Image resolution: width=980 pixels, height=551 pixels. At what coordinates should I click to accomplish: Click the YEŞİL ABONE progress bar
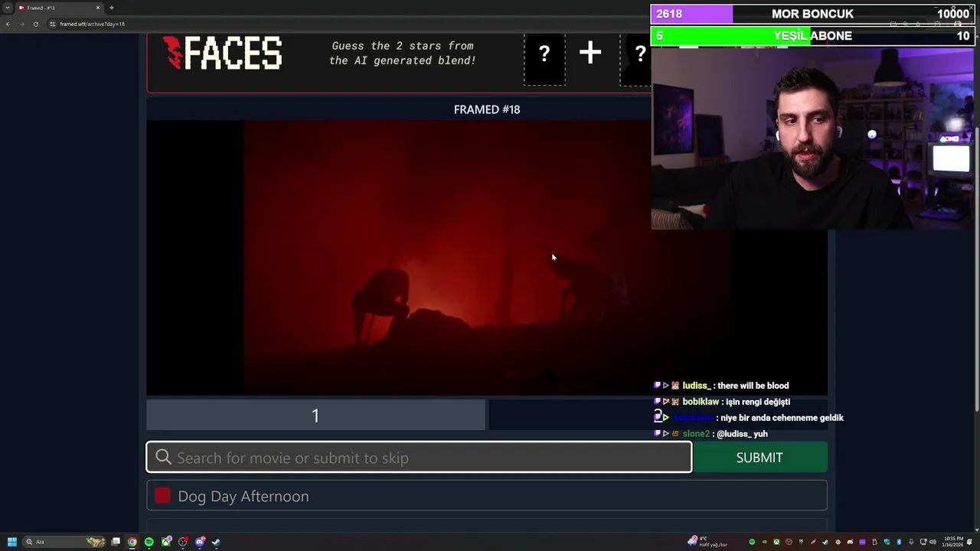tap(812, 36)
